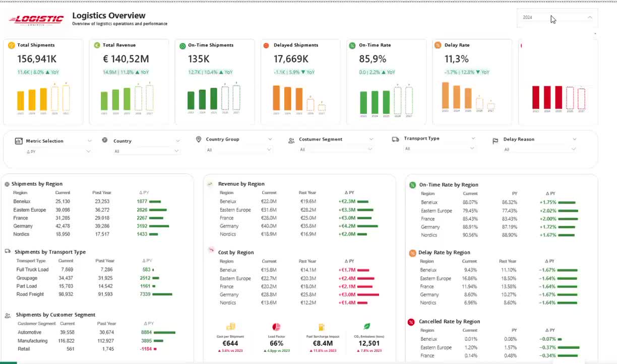
Task: Click the Logistic company logo
Action: [36, 20]
